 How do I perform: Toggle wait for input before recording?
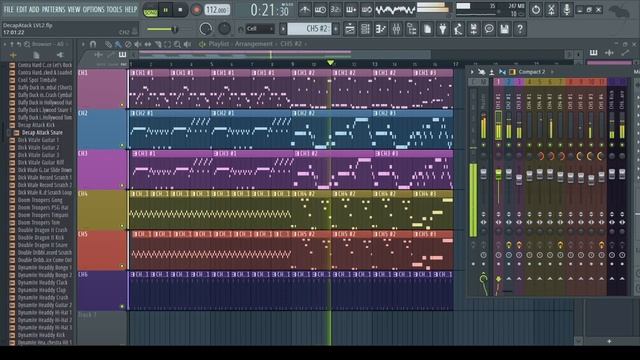click(320, 10)
